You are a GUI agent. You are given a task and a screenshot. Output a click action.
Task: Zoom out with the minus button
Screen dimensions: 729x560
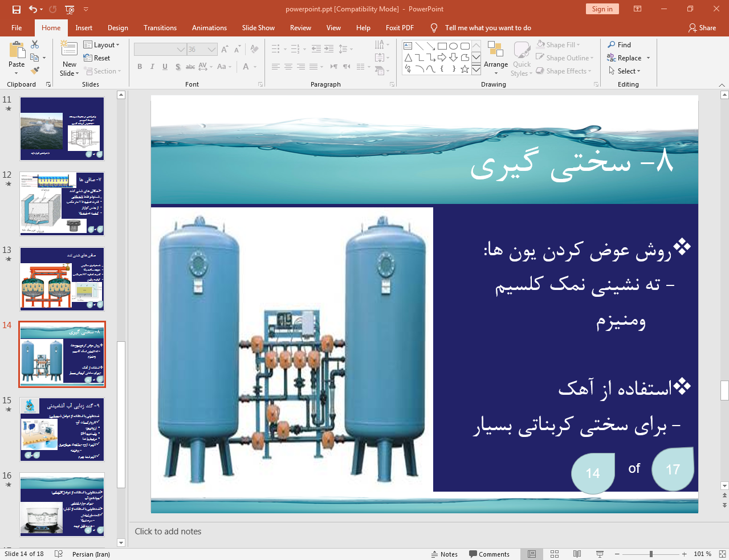coord(617,554)
